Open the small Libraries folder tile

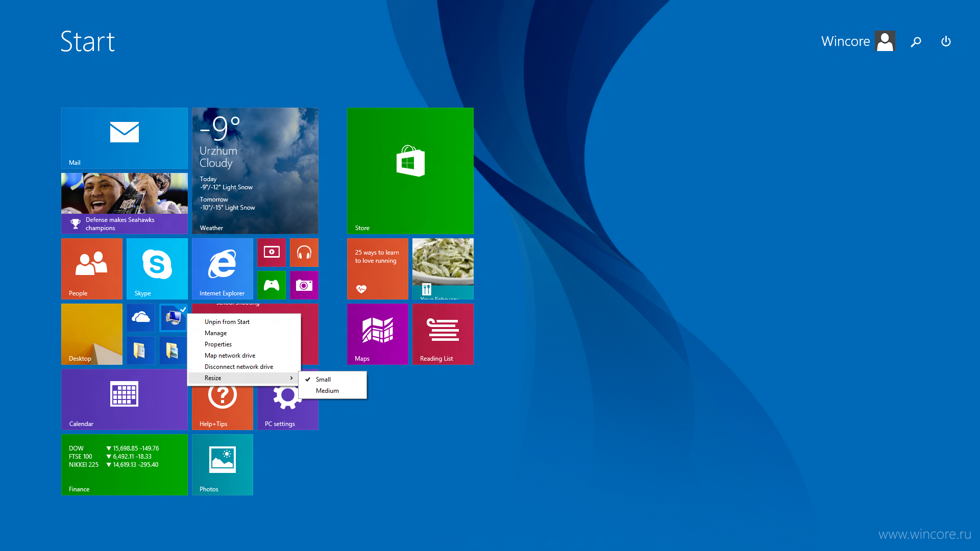(174, 350)
